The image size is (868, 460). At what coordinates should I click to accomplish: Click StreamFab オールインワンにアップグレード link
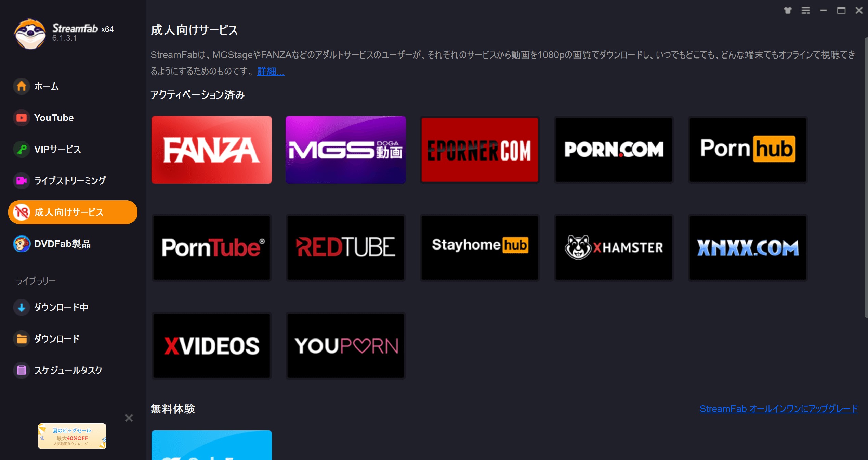point(779,409)
